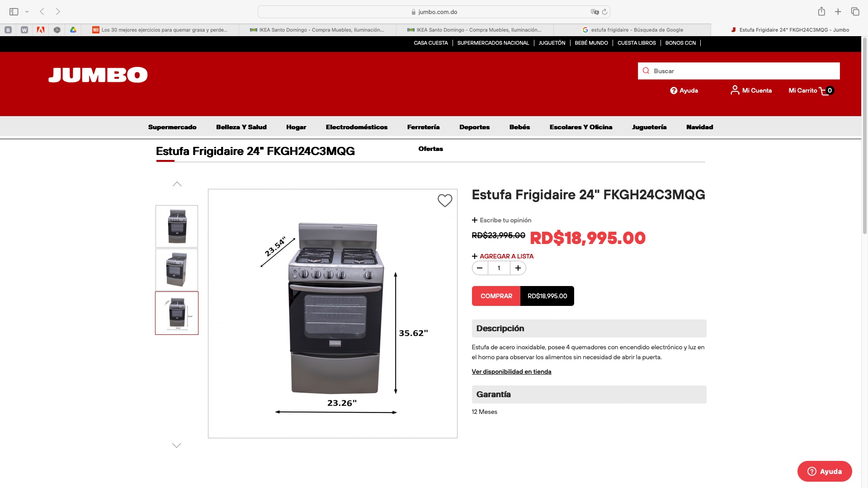Select second stove thumbnail image
The width and height of the screenshot is (868, 488).
[177, 270]
